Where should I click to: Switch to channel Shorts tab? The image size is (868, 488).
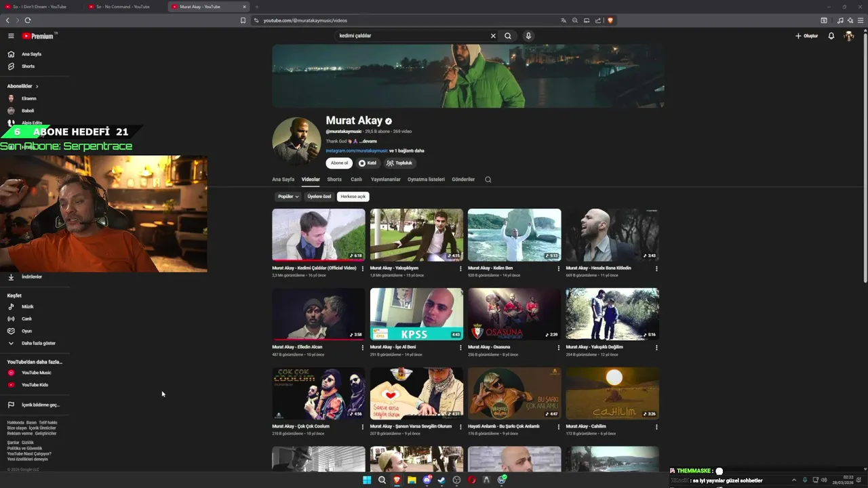tap(334, 180)
